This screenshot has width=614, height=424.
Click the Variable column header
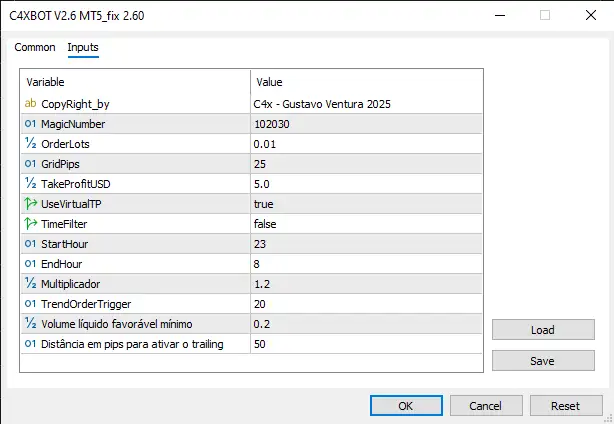135,81
